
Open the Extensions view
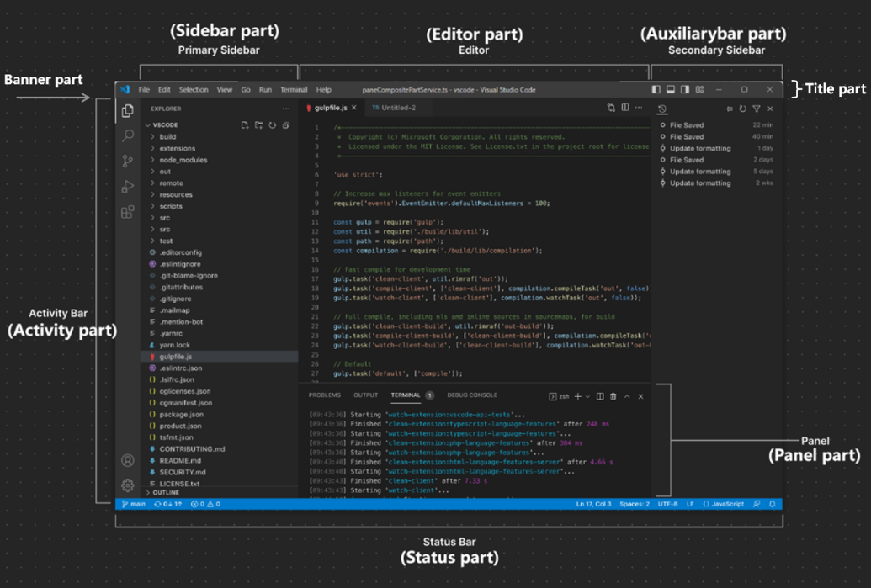128,212
